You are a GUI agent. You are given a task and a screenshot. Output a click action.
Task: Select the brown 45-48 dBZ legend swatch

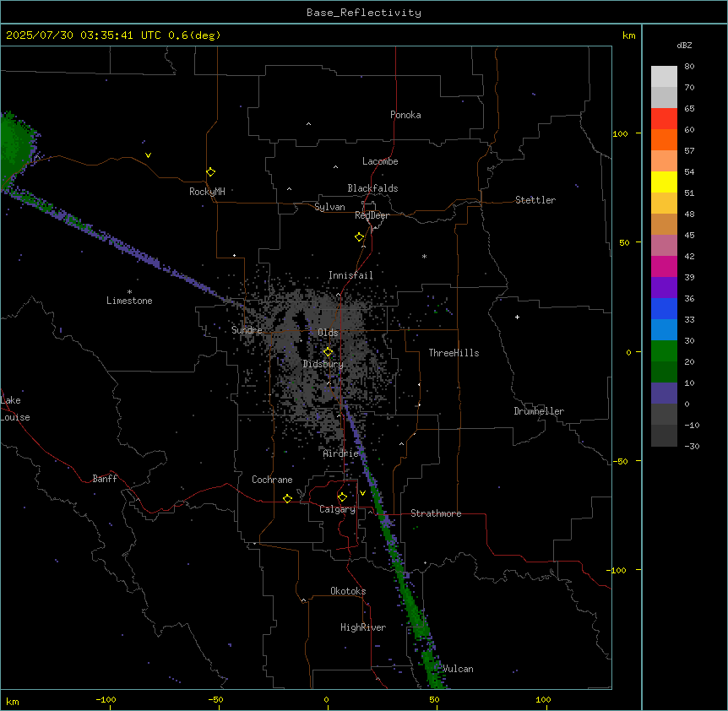tap(664, 224)
